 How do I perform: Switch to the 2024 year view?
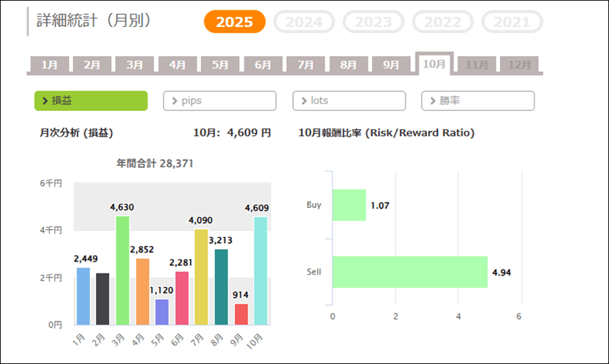coord(304,22)
